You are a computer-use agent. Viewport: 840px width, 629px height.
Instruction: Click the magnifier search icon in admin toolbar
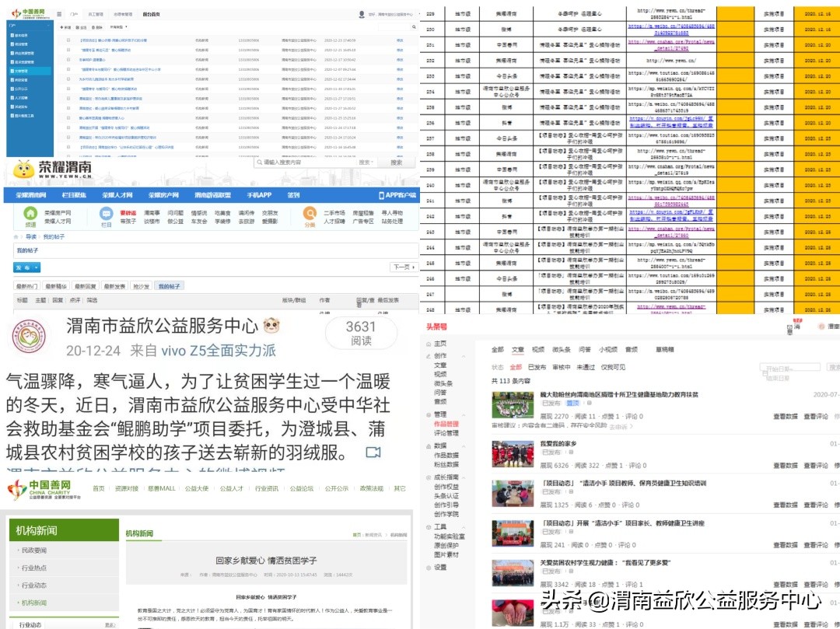click(x=414, y=26)
